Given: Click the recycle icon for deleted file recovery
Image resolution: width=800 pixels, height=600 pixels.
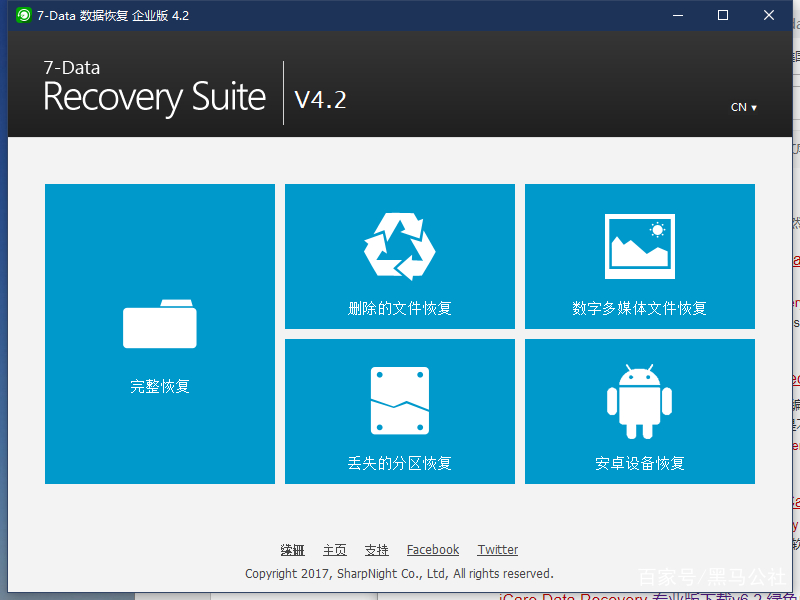Looking at the screenshot, I should pos(399,246).
